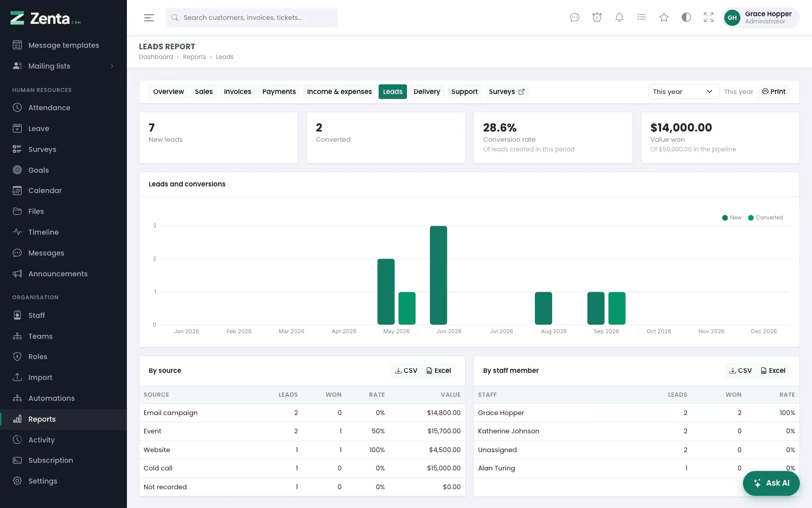812x508 pixels.
Task: Open Announcements in the sidebar
Action: pos(63,274)
